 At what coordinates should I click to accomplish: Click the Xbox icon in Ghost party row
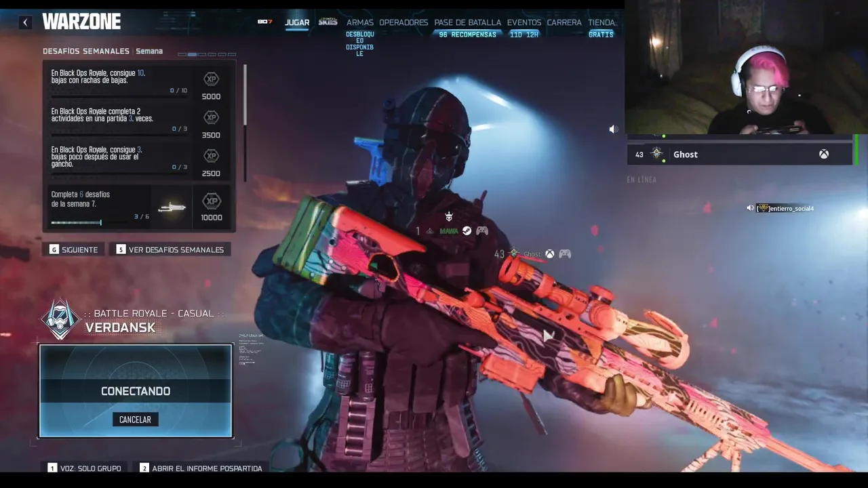coord(823,155)
